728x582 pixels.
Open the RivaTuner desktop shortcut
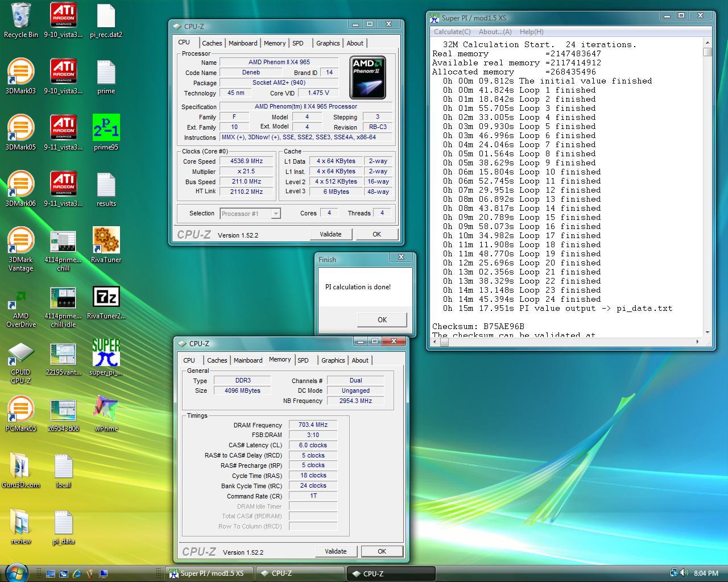[106, 246]
